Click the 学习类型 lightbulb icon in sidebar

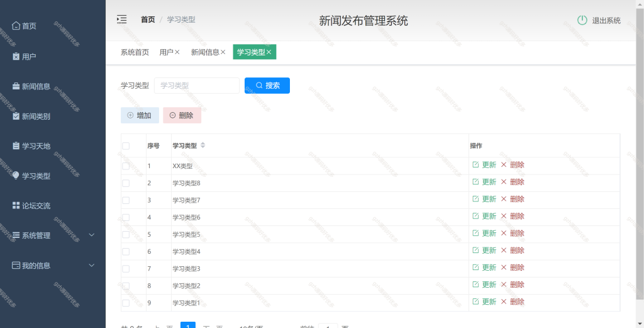(16, 176)
